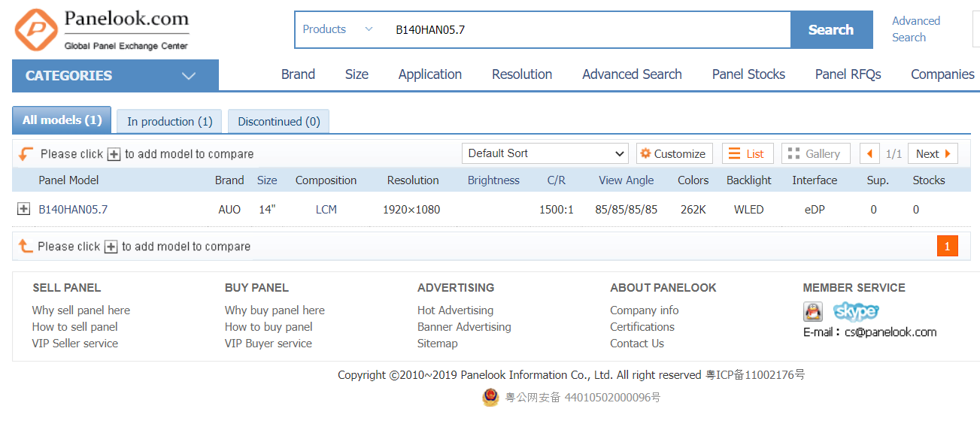Click the 85/85/85/85 view angle value
Image resolution: width=980 pixels, height=430 pixels.
tap(627, 210)
